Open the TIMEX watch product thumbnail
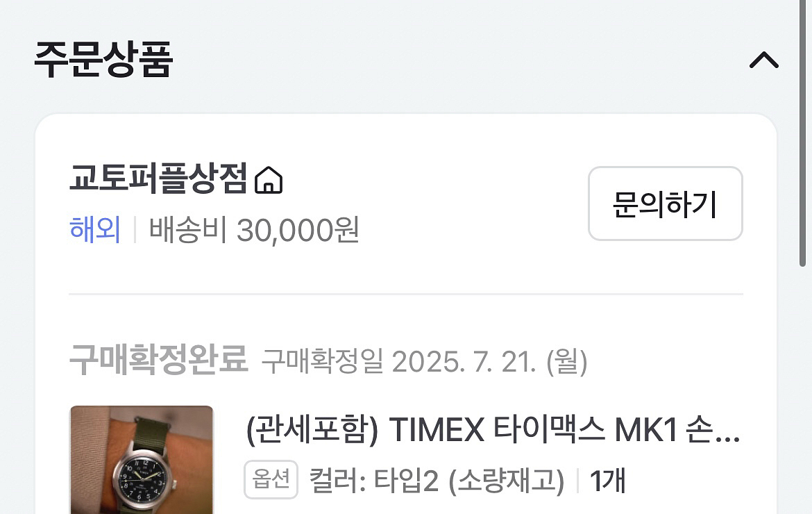Screen dimensions: 812x514 [142, 460]
